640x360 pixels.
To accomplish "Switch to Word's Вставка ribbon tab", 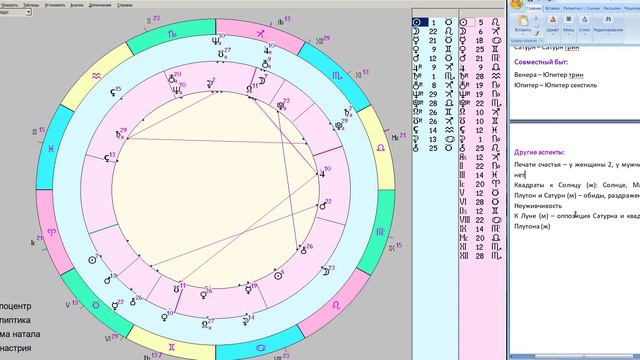I will point(552,8).
